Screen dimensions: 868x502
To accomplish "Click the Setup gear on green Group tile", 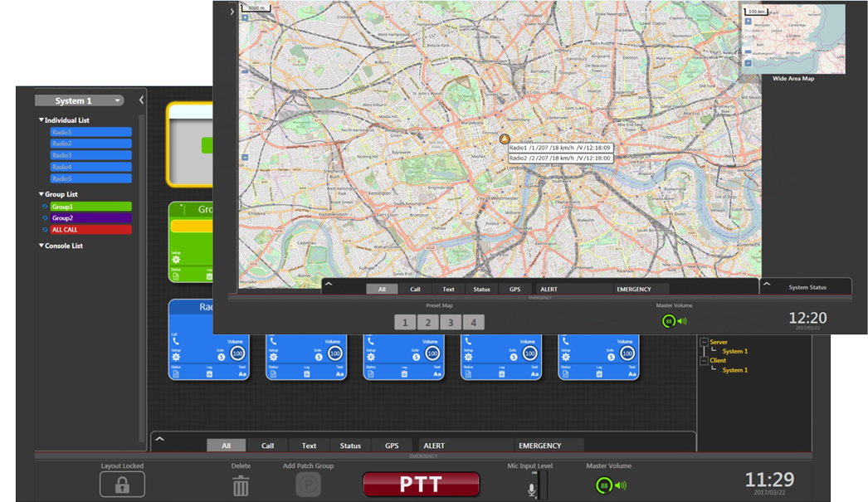I will pyautogui.click(x=176, y=260).
